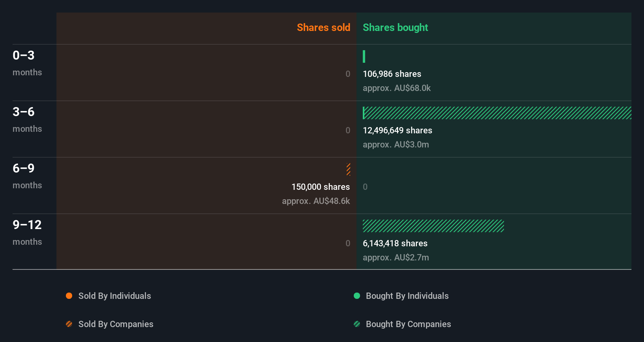Select the Bought By Individuals legend label
The height and width of the screenshot is (342, 644).
[407, 296]
